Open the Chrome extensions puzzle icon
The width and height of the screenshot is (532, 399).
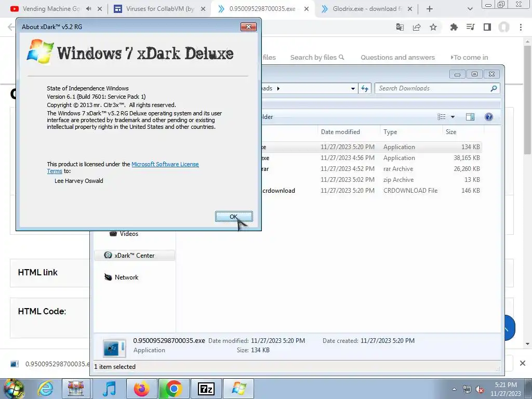pos(454,27)
